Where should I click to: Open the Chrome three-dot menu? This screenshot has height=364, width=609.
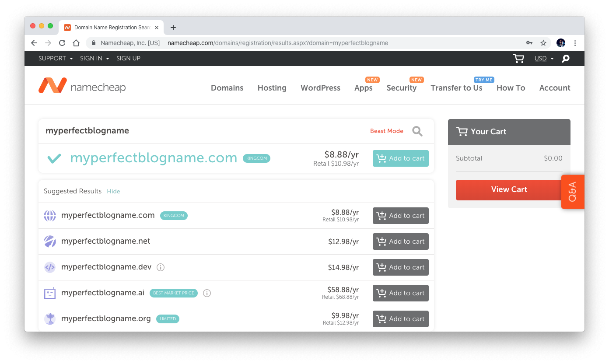[x=575, y=43]
